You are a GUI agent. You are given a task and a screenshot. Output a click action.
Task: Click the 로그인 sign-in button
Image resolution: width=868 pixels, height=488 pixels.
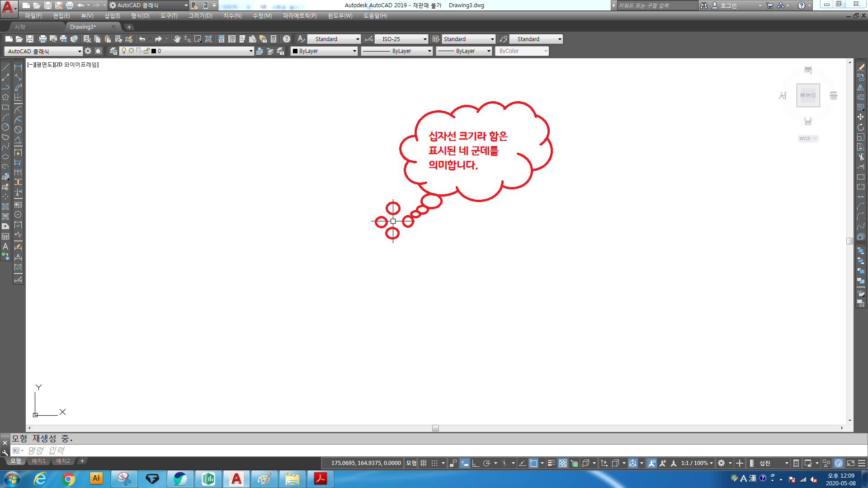click(x=728, y=5)
